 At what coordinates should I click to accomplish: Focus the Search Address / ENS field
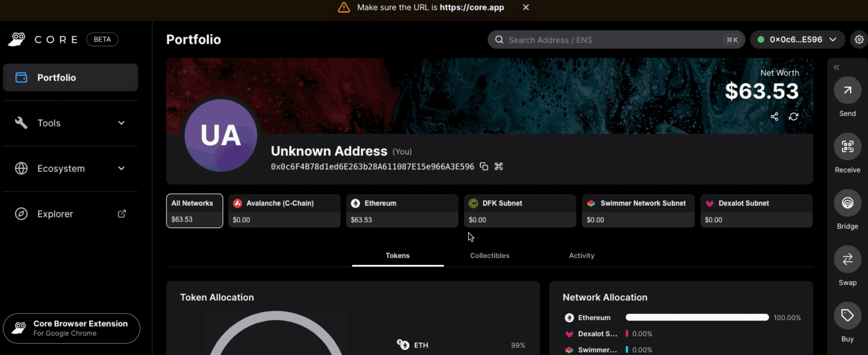pos(616,40)
